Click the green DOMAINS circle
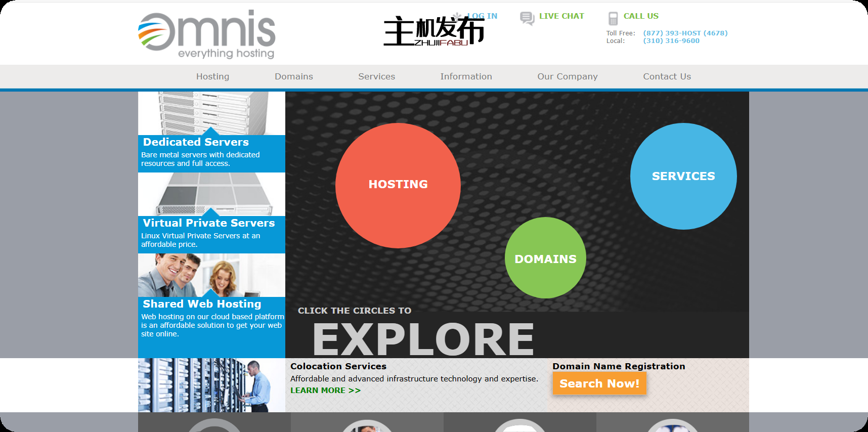The width and height of the screenshot is (868, 432). (545, 258)
